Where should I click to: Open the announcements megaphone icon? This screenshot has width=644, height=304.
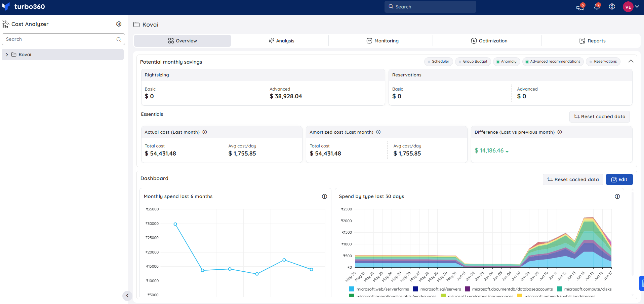pos(580,7)
